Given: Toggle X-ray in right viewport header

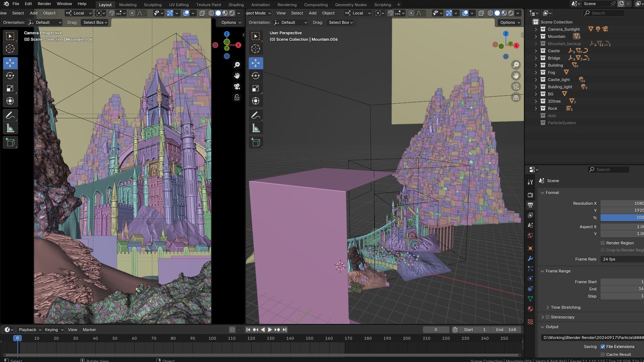Looking at the screenshot, I should [x=482, y=13].
